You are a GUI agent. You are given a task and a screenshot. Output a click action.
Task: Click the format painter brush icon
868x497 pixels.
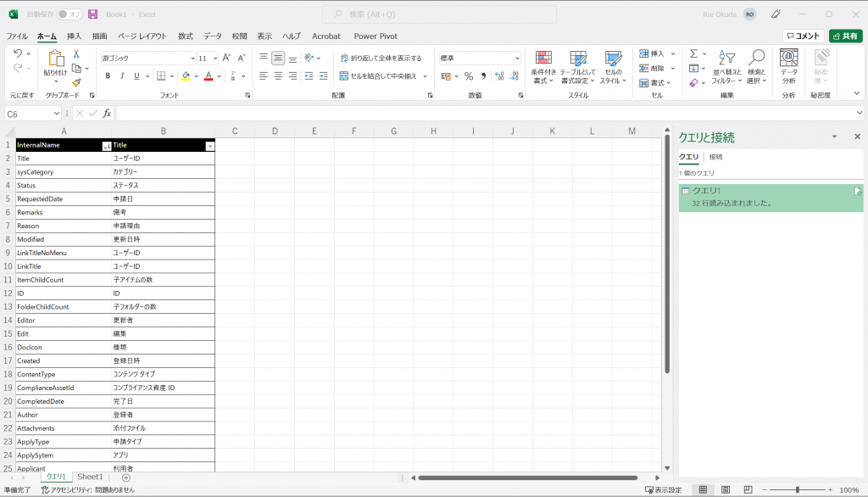(x=76, y=82)
